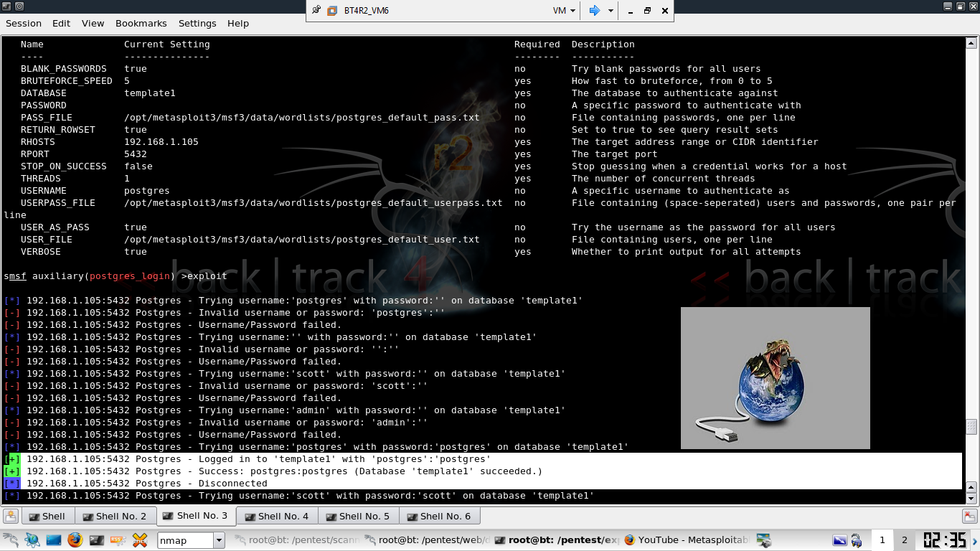Image resolution: width=980 pixels, height=551 pixels.
Task: Open the Bookmarks menu
Action: [141, 23]
